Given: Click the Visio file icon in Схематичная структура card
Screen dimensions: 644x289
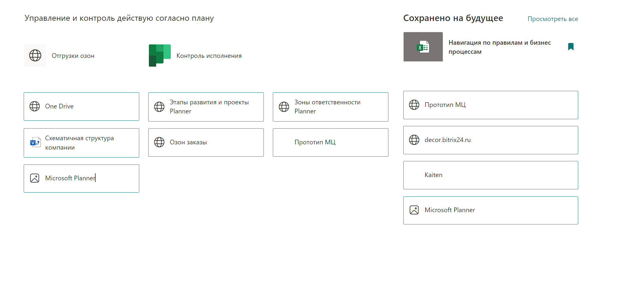Looking at the screenshot, I should click(x=35, y=143).
